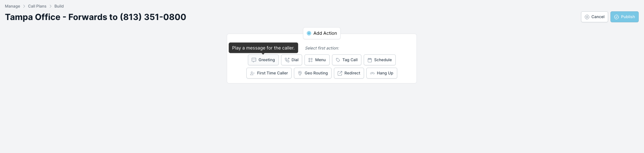Select the Menu grid icon
644x153 pixels.
(310, 60)
